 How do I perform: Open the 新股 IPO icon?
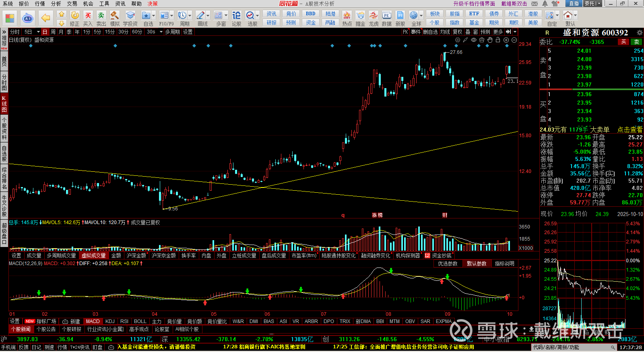pyautogui.click(x=400, y=19)
